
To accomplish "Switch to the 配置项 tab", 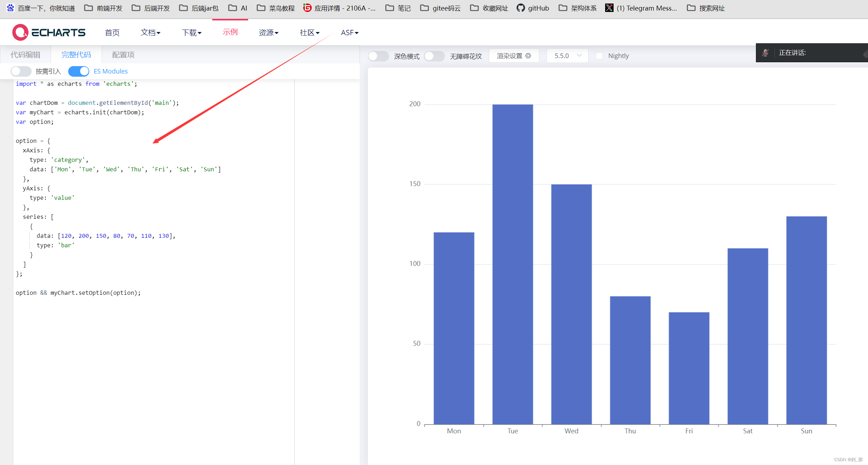I will tap(123, 55).
